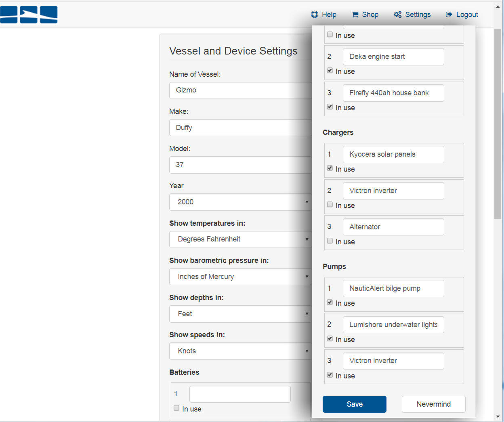Toggle In use for Lumishore underwater lights

(x=330, y=339)
